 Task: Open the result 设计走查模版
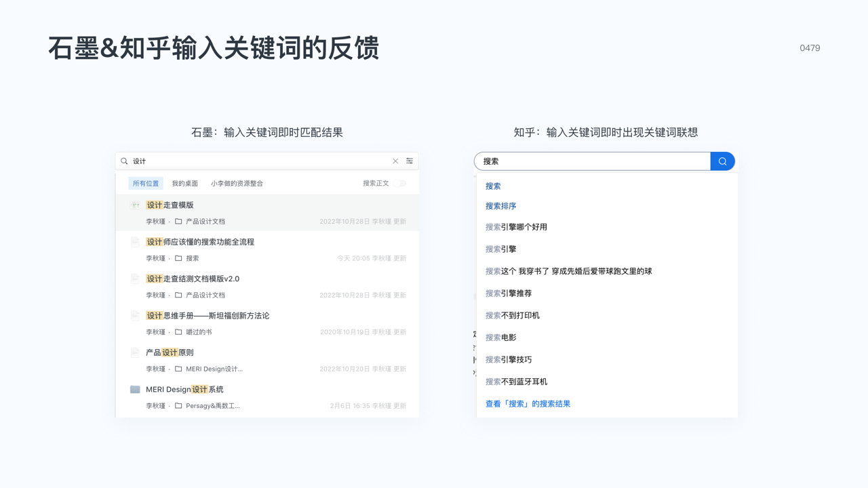[x=170, y=205]
